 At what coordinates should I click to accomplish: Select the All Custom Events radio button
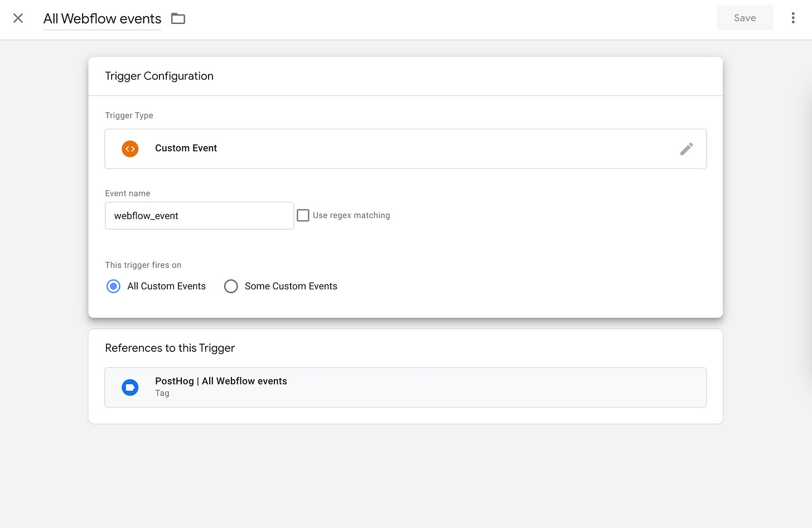click(113, 287)
